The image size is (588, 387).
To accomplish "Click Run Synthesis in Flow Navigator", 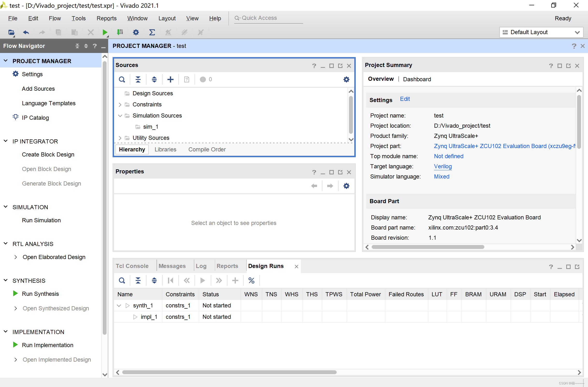I will [x=40, y=294].
